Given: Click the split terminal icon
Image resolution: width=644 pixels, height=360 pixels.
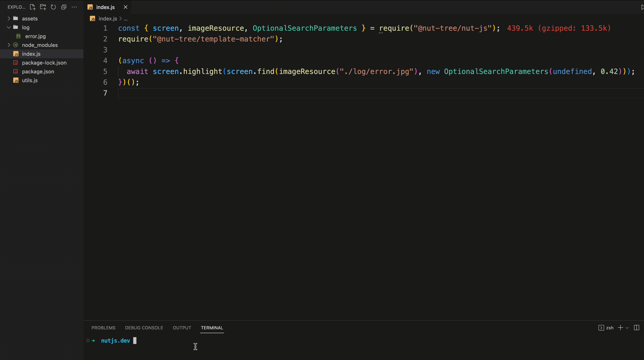Looking at the screenshot, I should pyautogui.click(x=637, y=328).
